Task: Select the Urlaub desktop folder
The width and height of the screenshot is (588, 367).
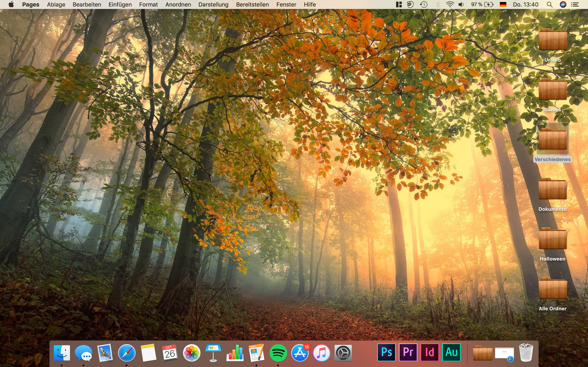Action: [x=552, y=40]
